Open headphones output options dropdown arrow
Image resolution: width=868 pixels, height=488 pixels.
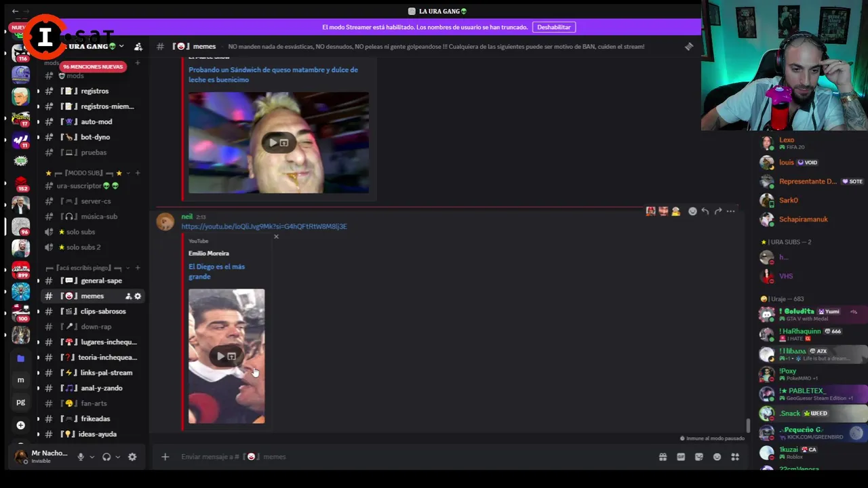click(x=118, y=457)
